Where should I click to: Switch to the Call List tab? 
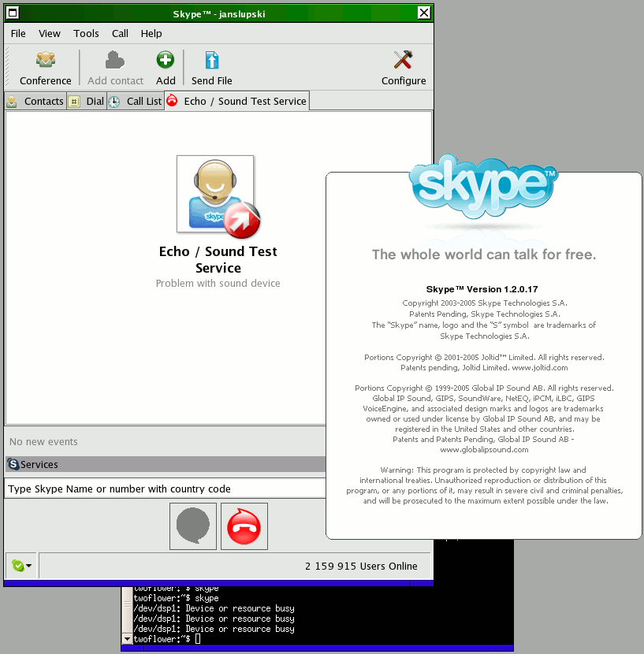tap(136, 101)
